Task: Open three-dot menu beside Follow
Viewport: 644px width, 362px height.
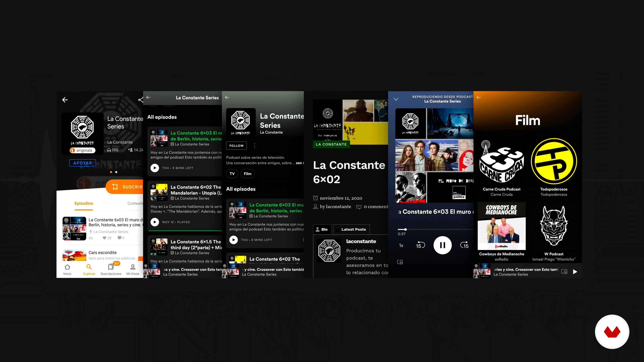Action: coord(255,145)
